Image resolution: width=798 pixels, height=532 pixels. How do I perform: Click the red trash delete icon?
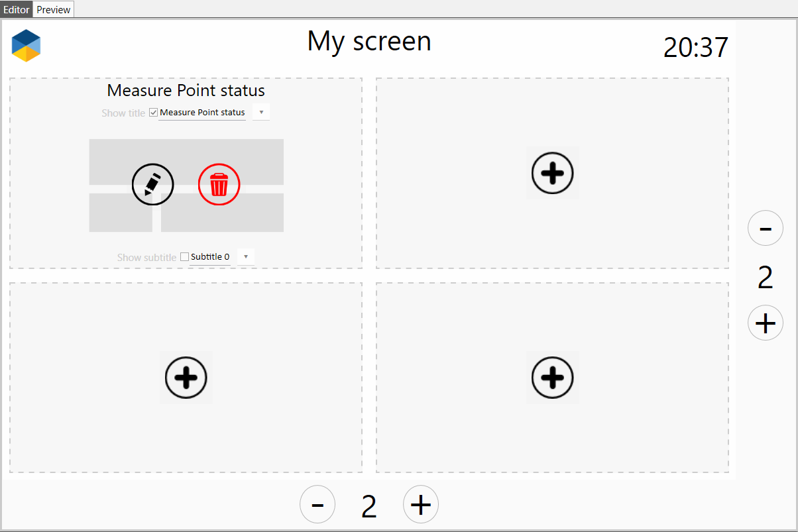[x=219, y=184]
